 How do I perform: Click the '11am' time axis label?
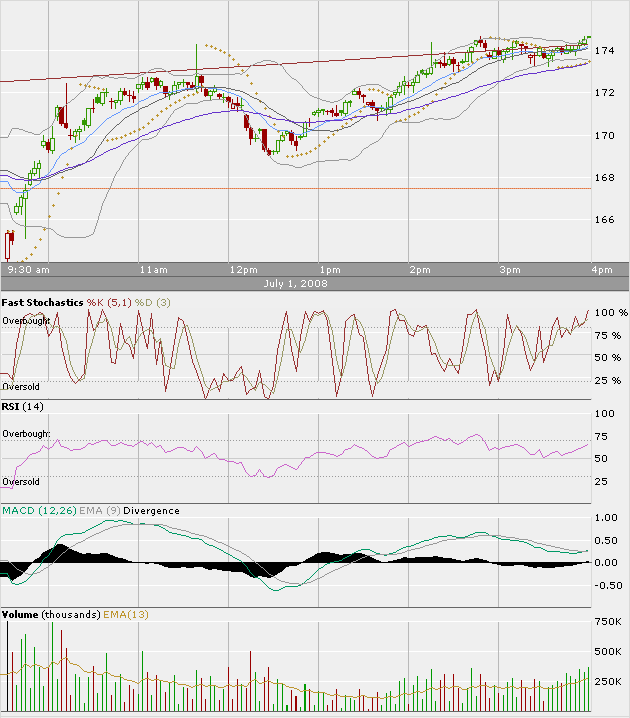click(154, 270)
